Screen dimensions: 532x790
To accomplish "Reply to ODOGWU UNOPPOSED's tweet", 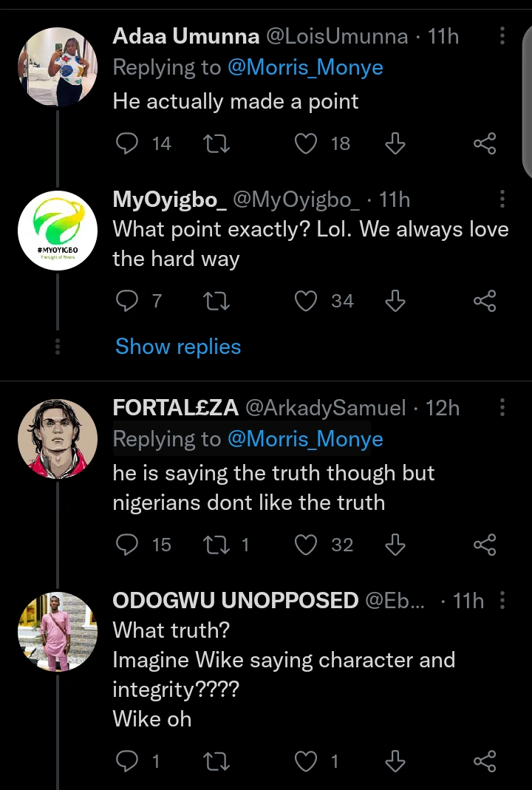I will [127, 760].
